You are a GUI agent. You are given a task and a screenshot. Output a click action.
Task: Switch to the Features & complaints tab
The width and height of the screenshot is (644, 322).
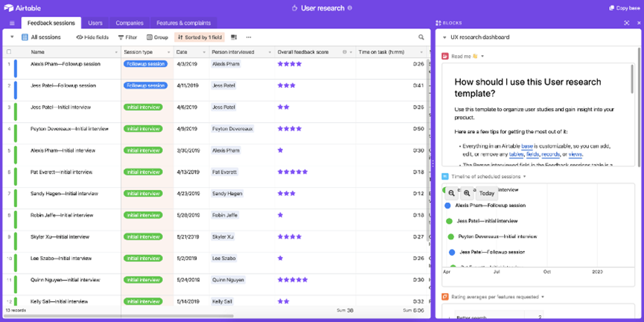coord(184,23)
